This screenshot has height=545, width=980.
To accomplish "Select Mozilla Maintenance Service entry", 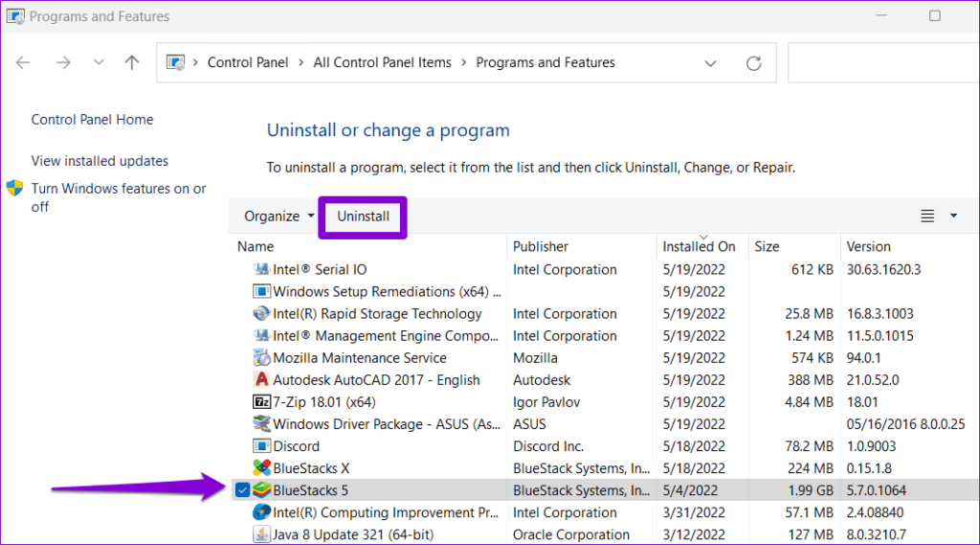I will pos(360,358).
